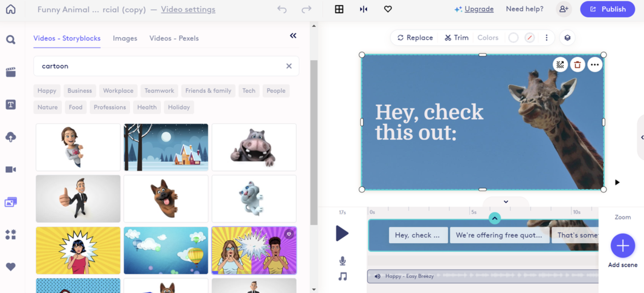
Task: Select the Happy - Easy Breezy audio track
Action: 483,276
